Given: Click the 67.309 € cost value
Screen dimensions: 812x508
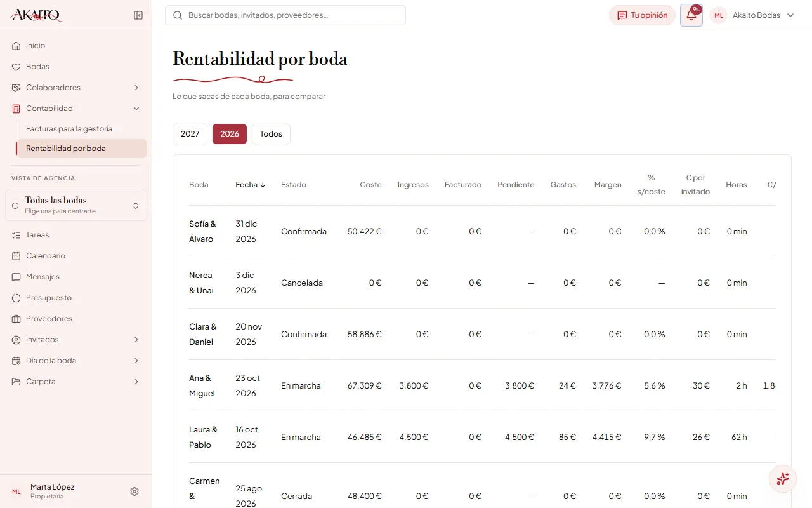Looking at the screenshot, I should pyautogui.click(x=365, y=386).
